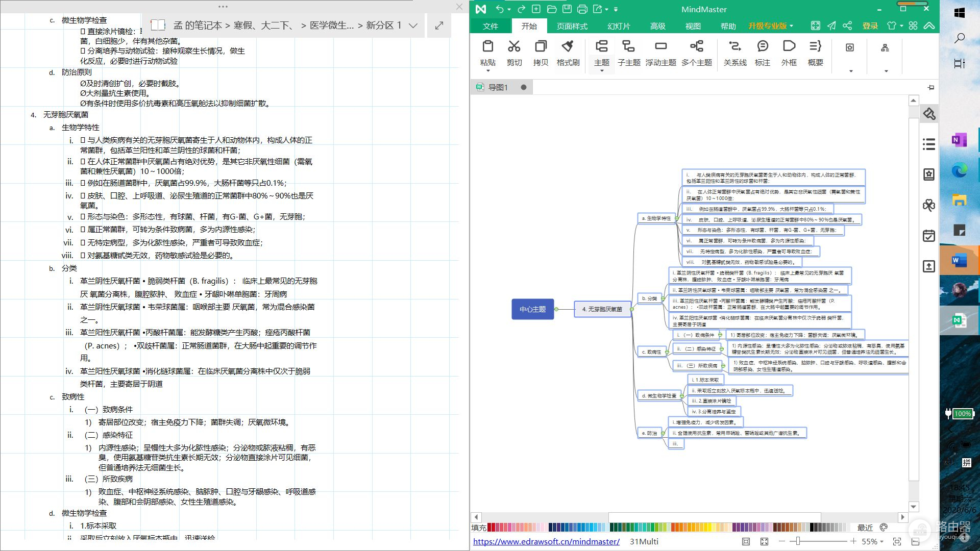Switch to the 页面样式 ribbon tab
The image size is (980, 551).
tap(572, 26)
